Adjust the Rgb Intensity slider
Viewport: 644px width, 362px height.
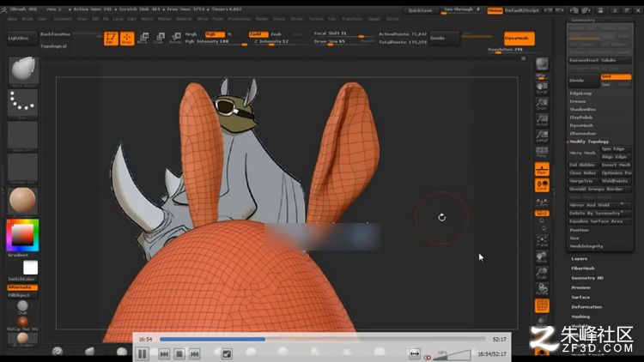click(x=216, y=42)
